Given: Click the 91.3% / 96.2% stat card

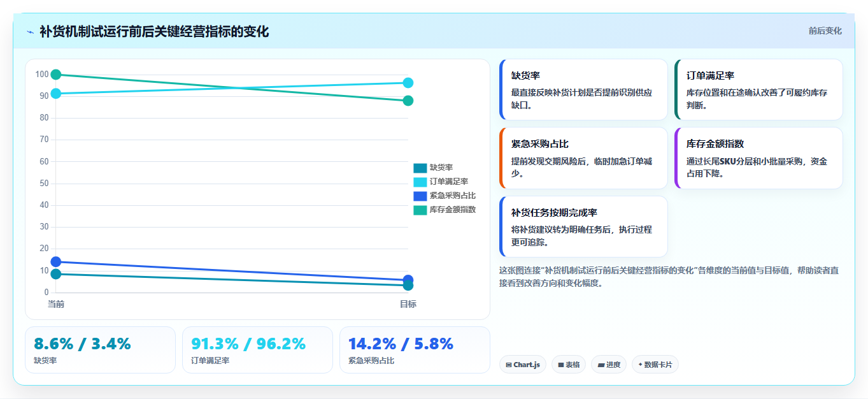Looking at the screenshot, I should tap(257, 350).
